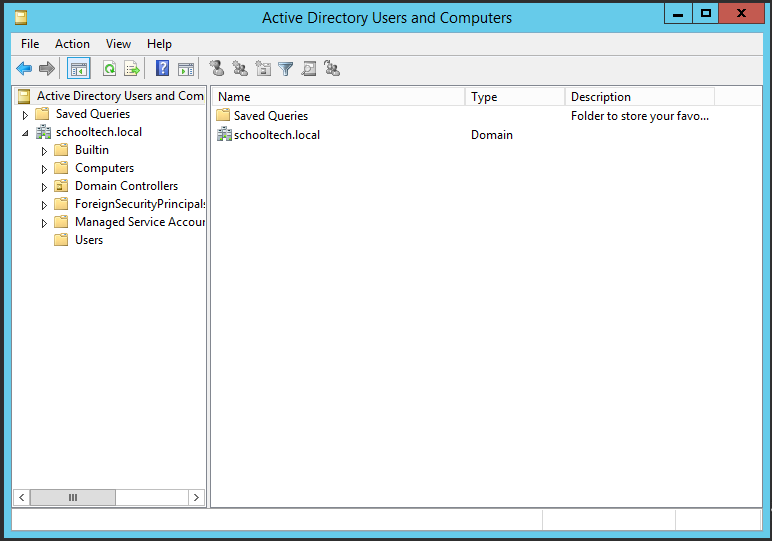Image resolution: width=772 pixels, height=541 pixels.
Task: Click the tree pane's horizontal scrollbar right arrow
Action: [196, 497]
